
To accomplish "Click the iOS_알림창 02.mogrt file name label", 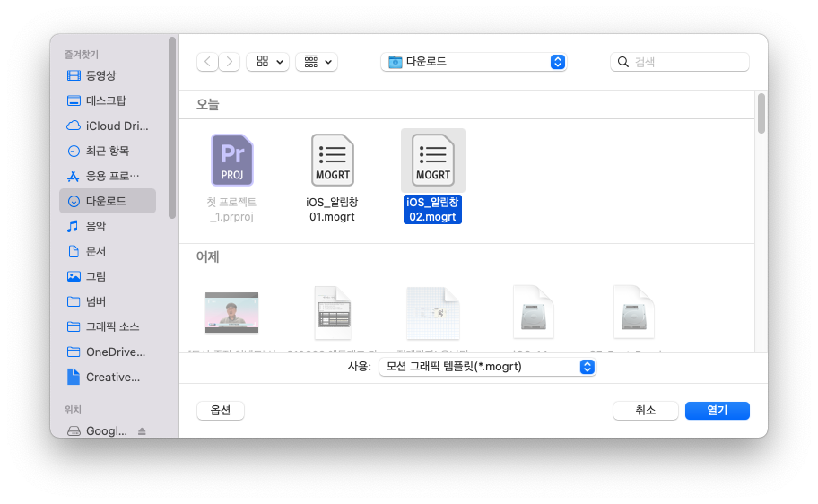I will click(x=432, y=209).
